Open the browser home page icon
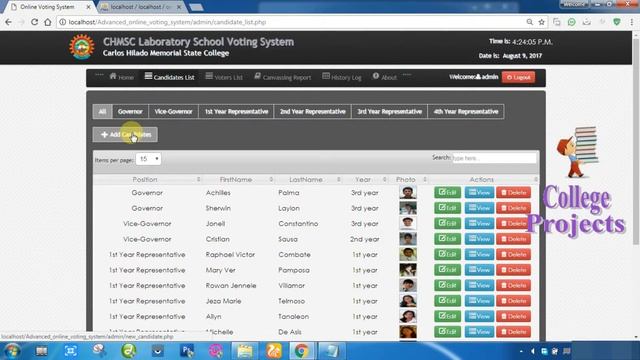Screen dimensions: 640x360 pyautogui.click(x=48, y=22)
